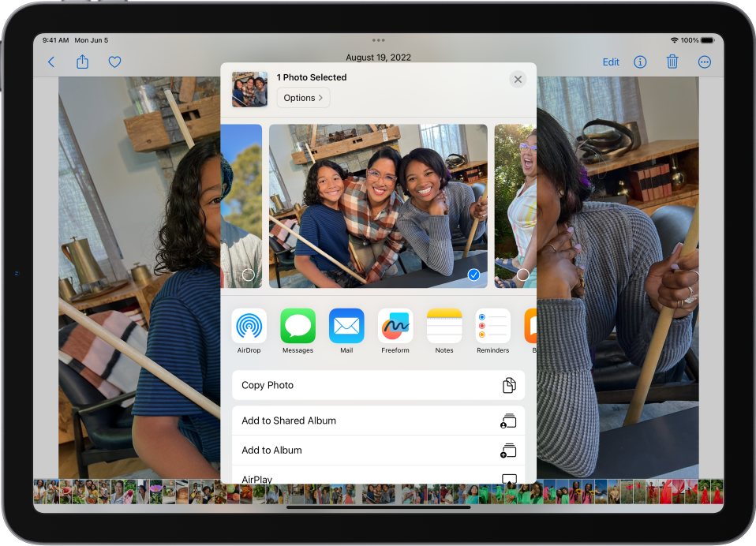Choose Add to Album action
The width and height of the screenshot is (756, 546).
coord(379,450)
